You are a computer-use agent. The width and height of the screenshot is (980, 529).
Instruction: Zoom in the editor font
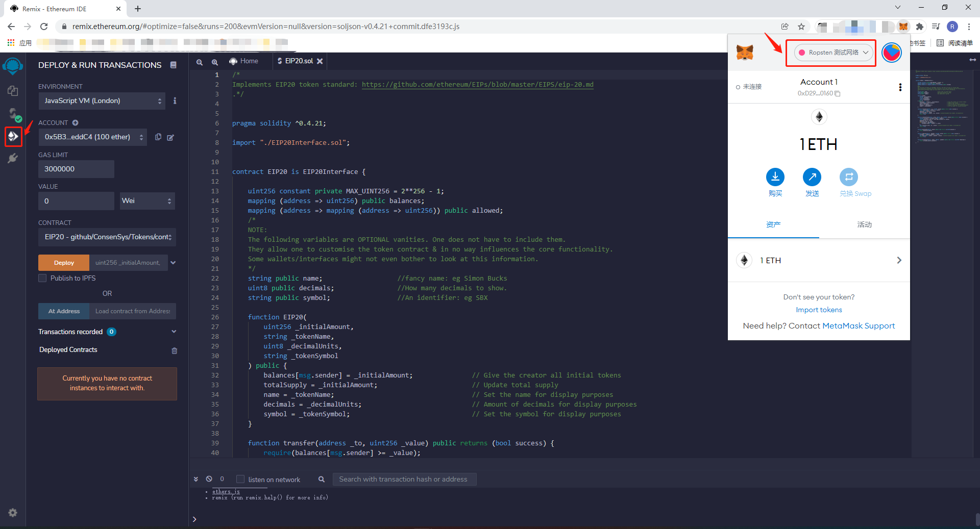[x=215, y=62]
